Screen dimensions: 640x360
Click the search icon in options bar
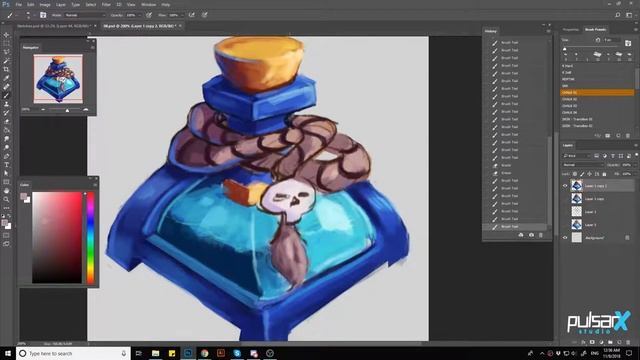(x=618, y=15)
